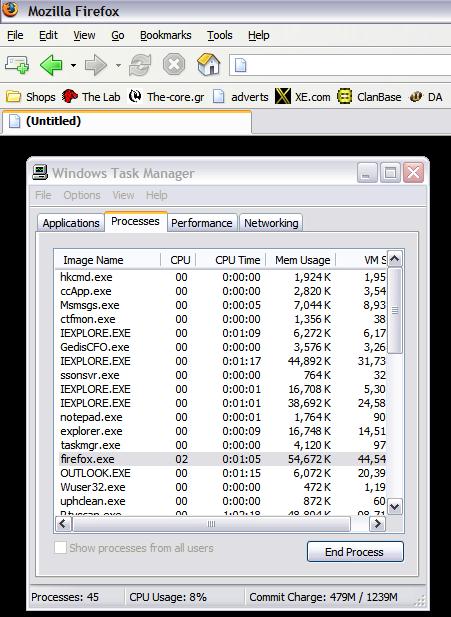
Task: Open the adverts bookmark
Action: [240, 97]
